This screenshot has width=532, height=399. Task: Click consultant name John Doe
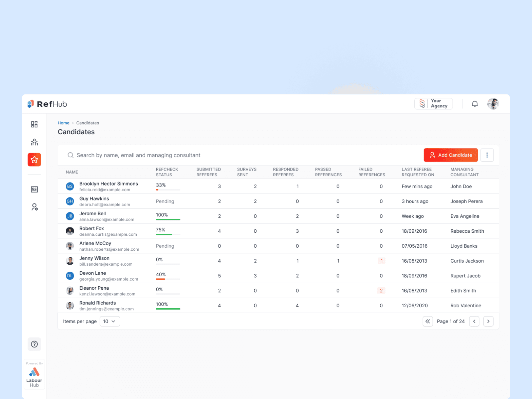(461, 187)
